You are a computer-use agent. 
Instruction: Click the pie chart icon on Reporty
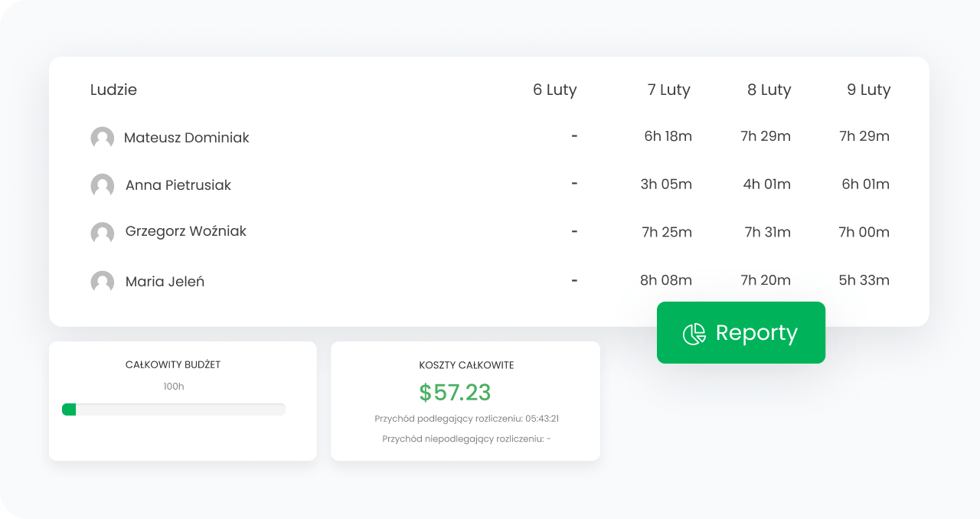tap(694, 334)
